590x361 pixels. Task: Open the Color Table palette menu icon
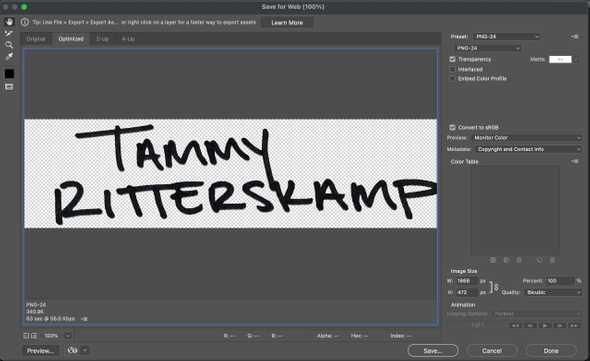pyautogui.click(x=574, y=161)
